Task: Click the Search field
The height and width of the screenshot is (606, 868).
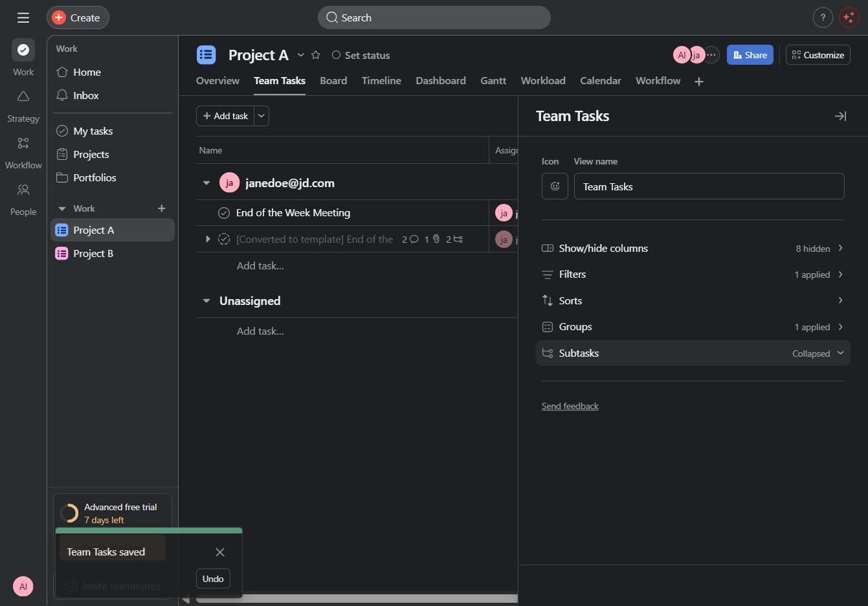Action: coord(434,17)
